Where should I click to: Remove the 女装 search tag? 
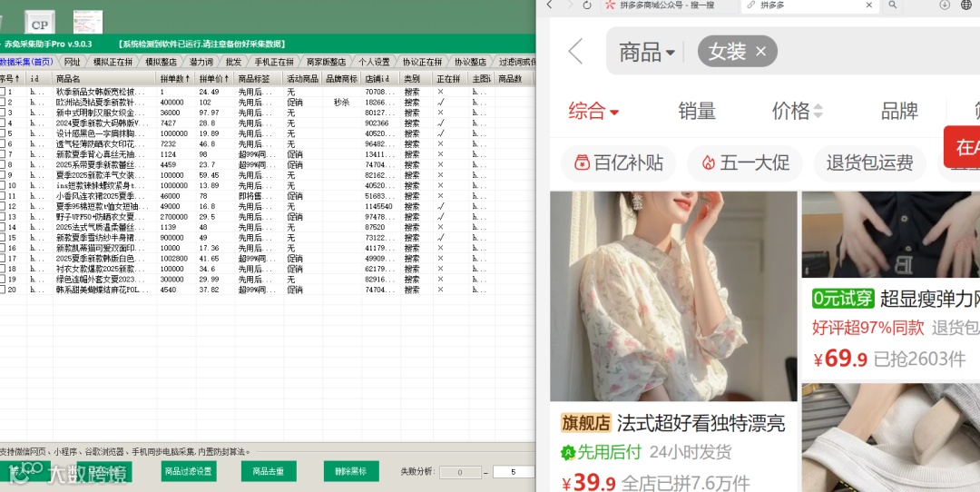tap(760, 51)
